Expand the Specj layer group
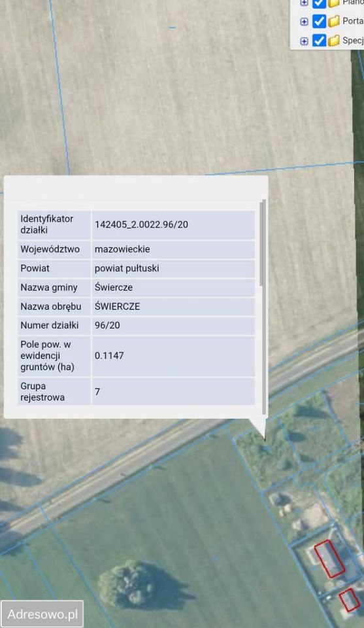Viewport: 364px width, 628px height. point(304,41)
